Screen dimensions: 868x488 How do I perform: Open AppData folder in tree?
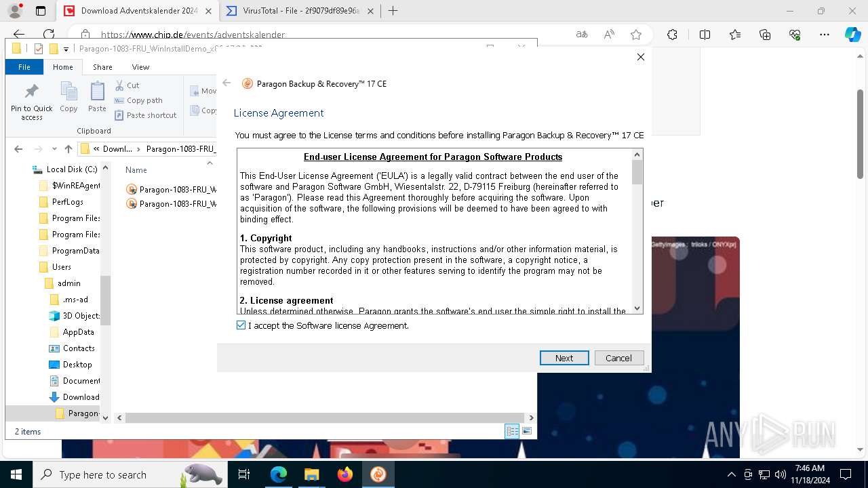pos(72,332)
